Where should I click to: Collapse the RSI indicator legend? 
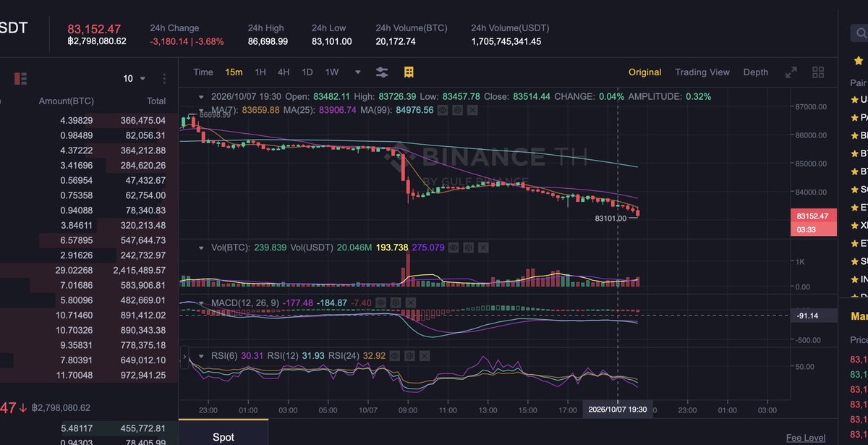201,356
